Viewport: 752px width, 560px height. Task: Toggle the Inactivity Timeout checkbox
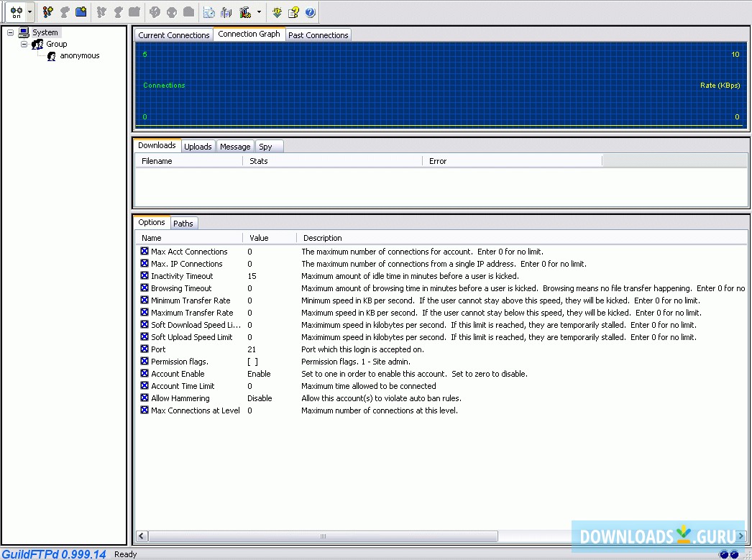(x=145, y=276)
